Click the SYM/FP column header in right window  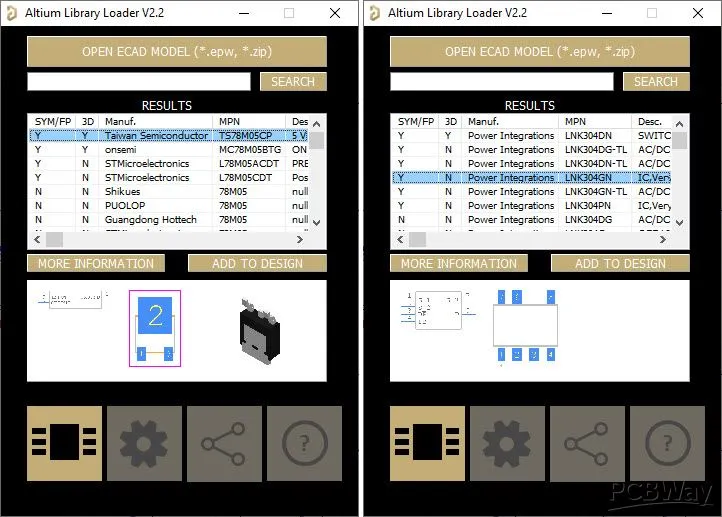tap(415, 122)
